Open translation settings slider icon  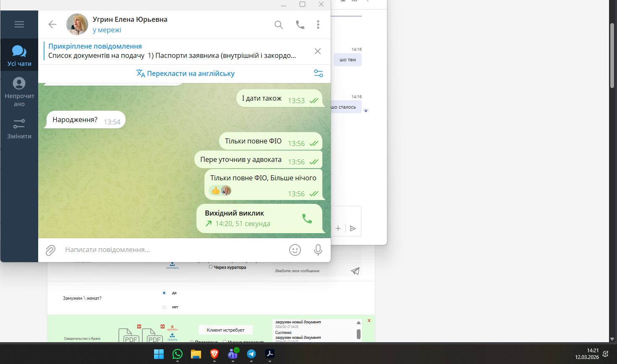coord(319,73)
